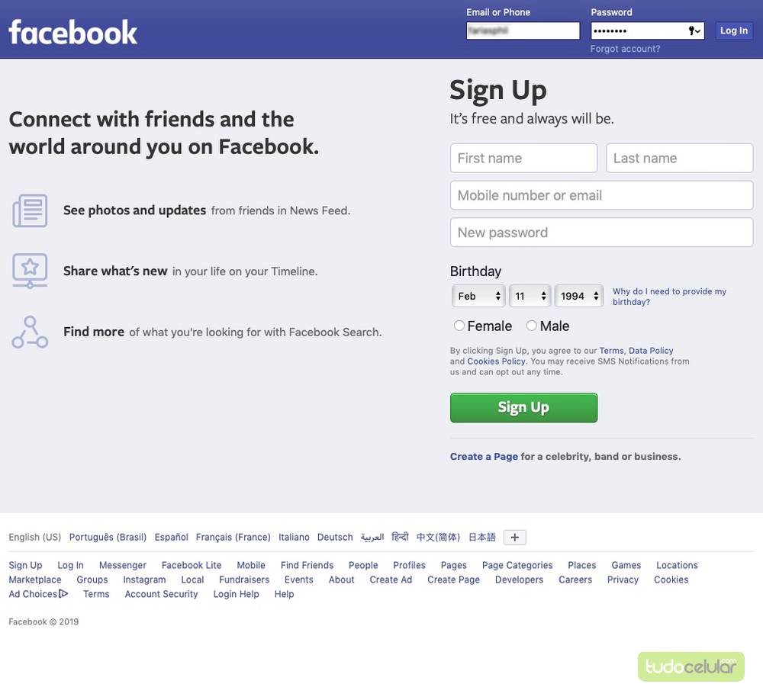Click the Timeline star icon

tap(30, 270)
